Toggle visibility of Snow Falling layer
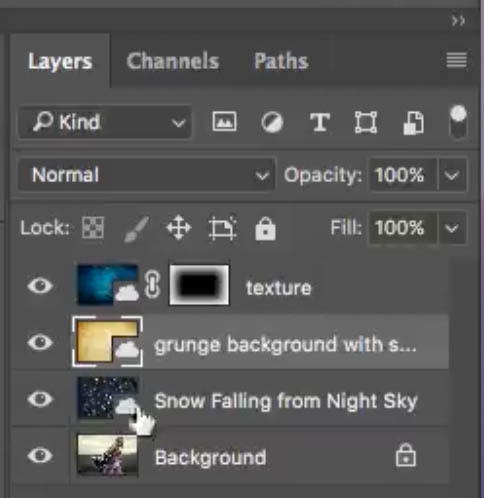Screen dimensions: 484x498 point(40,399)
